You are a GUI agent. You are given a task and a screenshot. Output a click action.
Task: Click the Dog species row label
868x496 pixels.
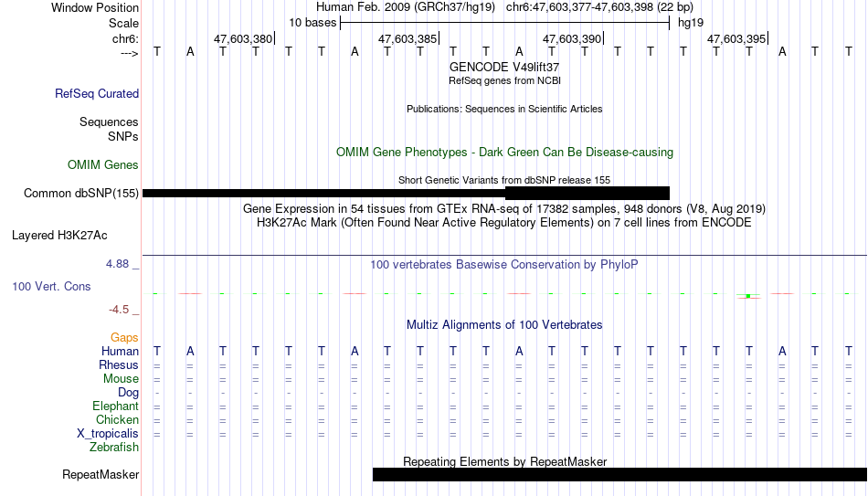pos(129,393)
